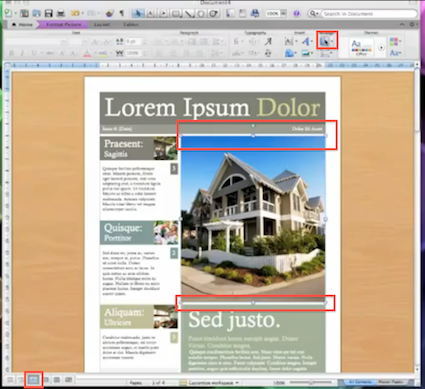Select the house photo in the newsletter
Viewport: 425px width, 389px height.
point(253,219)
